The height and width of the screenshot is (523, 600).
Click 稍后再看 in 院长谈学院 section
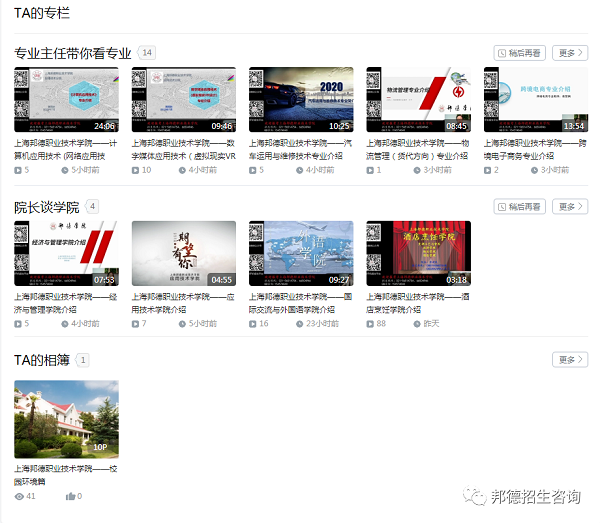pos(520,207)
